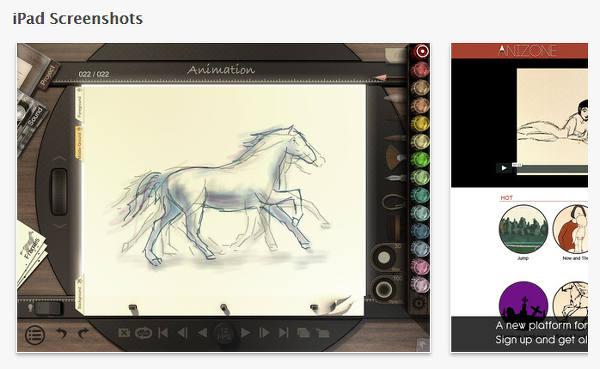
Task: Open the Project folder
Action: click(37, 69)
